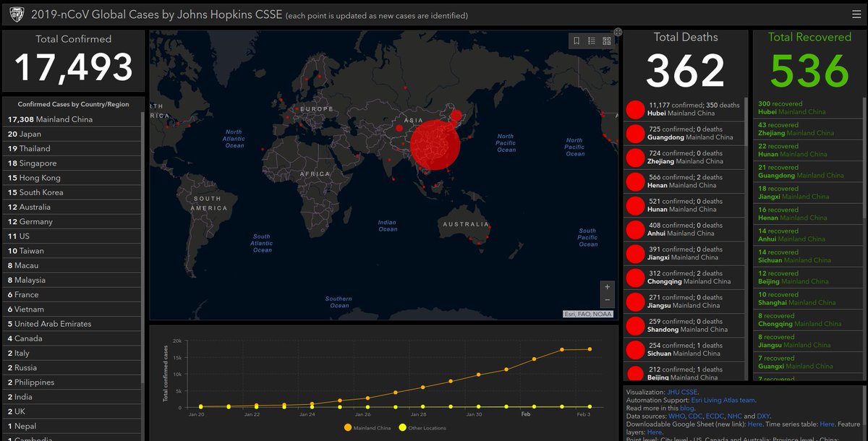Click the red circle beside Chongqing

click(635, 278)
